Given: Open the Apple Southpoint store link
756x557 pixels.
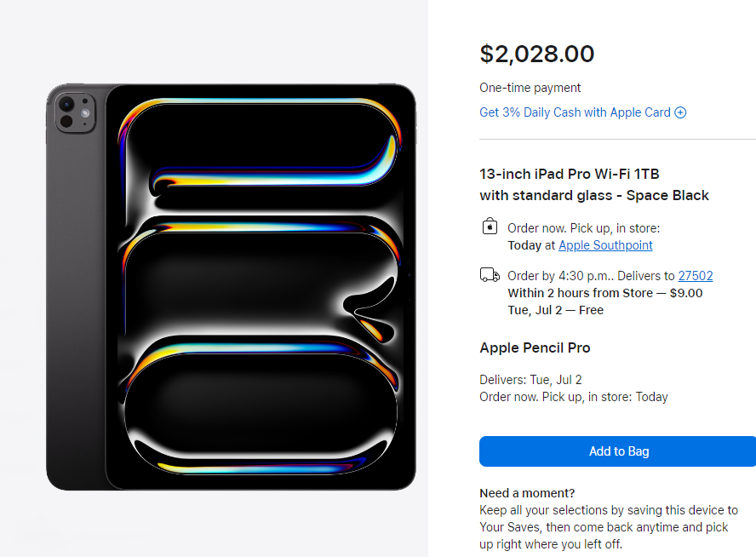Looking at the screenshot, I should point(605,245).
